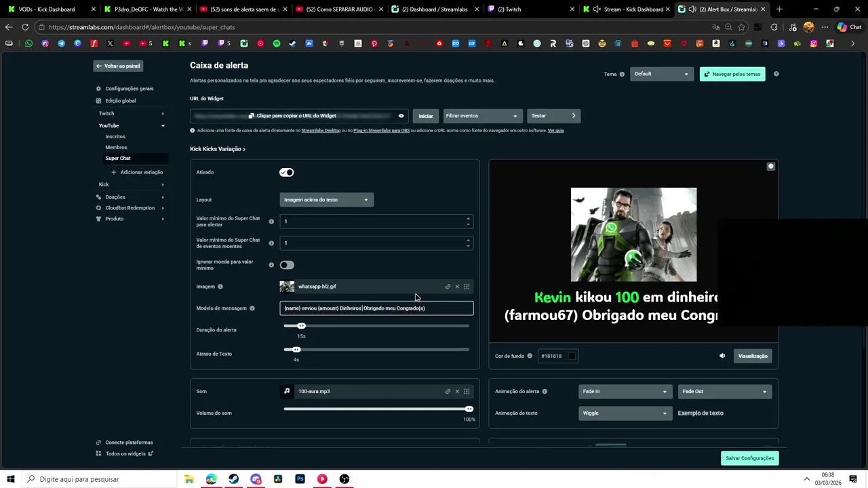Click info icon for Valor mínimo para alertar
The width and height of the screenshot is (868, 488).
[x=271, y=222]
